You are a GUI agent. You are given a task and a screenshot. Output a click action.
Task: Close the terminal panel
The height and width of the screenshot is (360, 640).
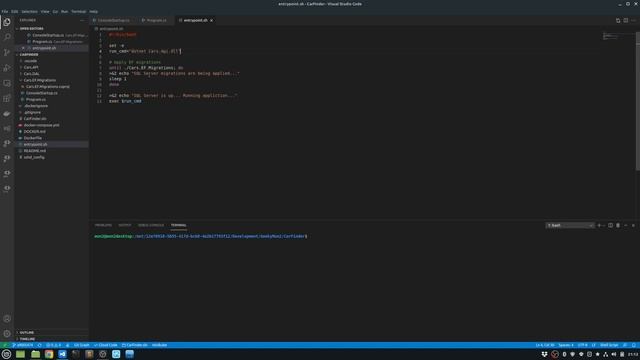(633, 225)
